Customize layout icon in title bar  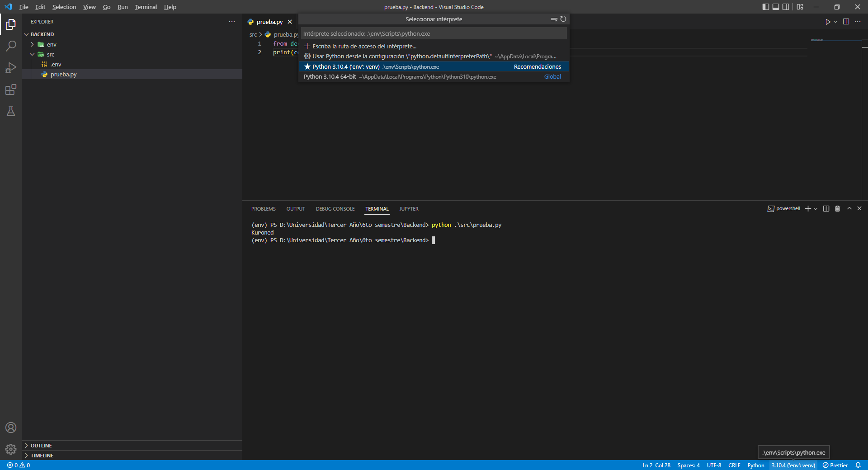[x=800, y=7]
